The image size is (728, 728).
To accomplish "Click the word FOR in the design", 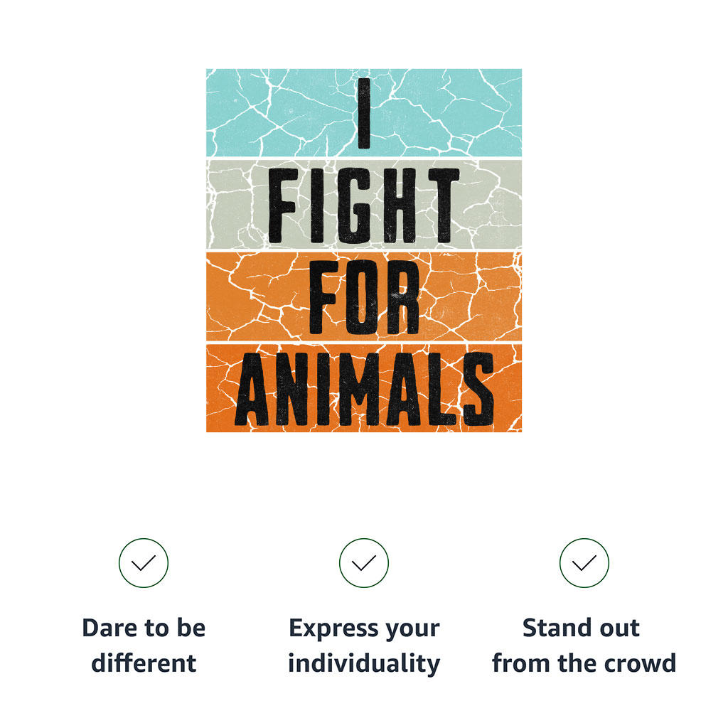I will coord(365,296).
